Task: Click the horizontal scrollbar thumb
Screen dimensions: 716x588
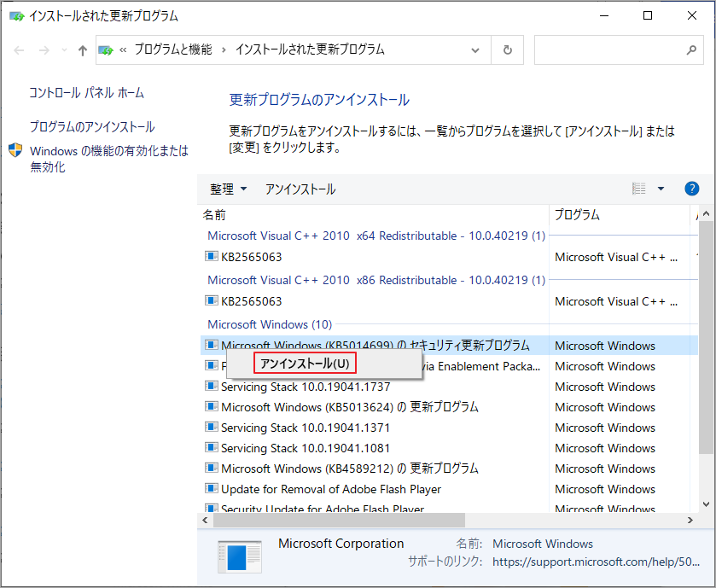Action: [x=340, y=520]
